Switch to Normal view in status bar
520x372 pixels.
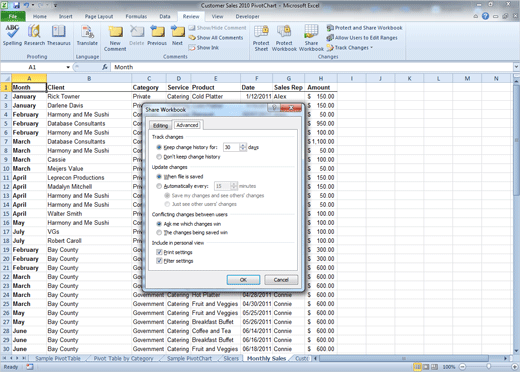click(x=417, y=367)
